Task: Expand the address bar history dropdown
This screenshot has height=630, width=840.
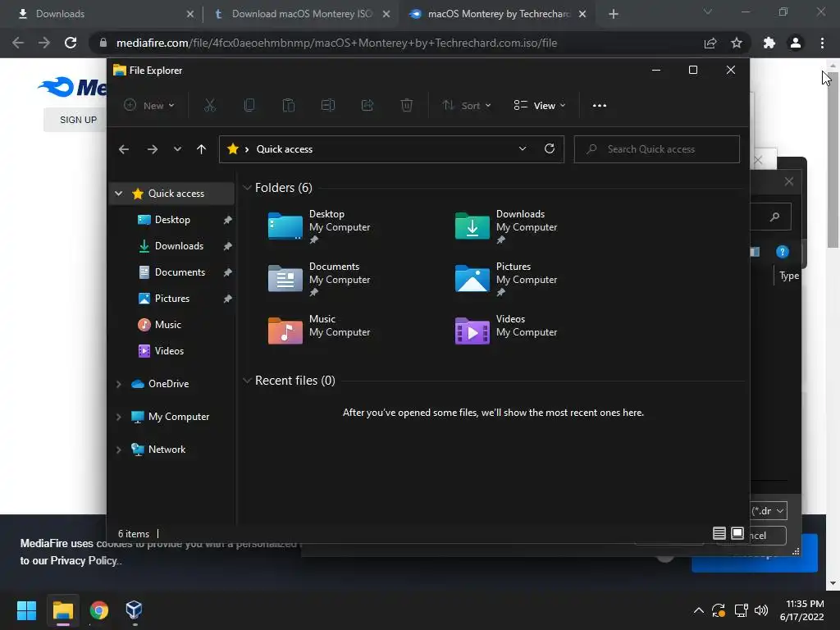Action: pyautogui.click(x=523, y=149)
